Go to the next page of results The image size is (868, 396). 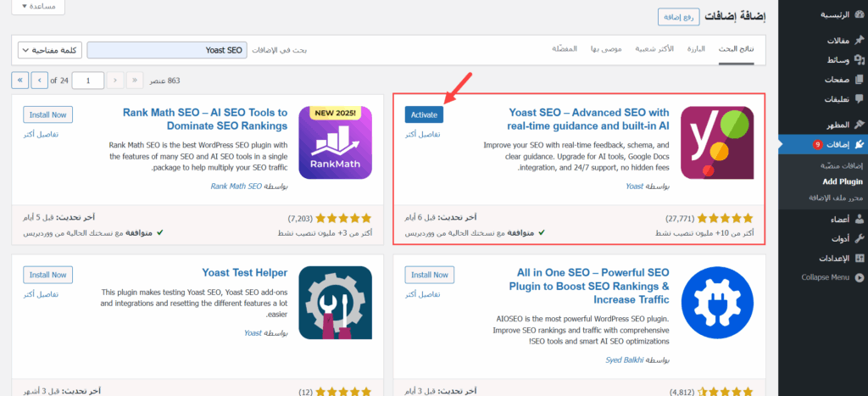coord(39,81)
